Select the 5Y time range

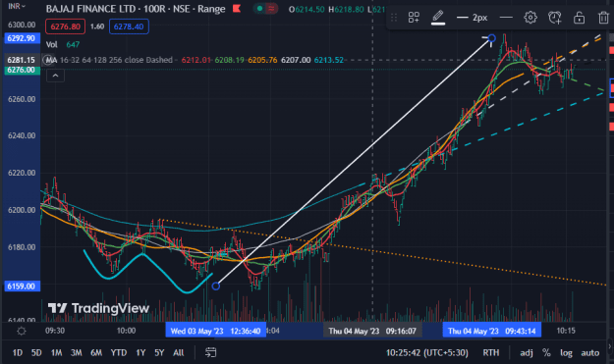tap(159, 352)
